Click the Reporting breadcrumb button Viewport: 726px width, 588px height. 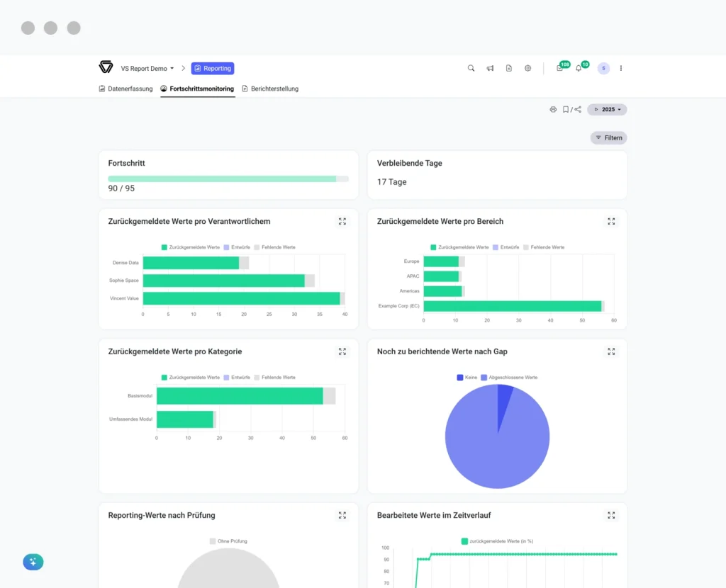(213, 69)
